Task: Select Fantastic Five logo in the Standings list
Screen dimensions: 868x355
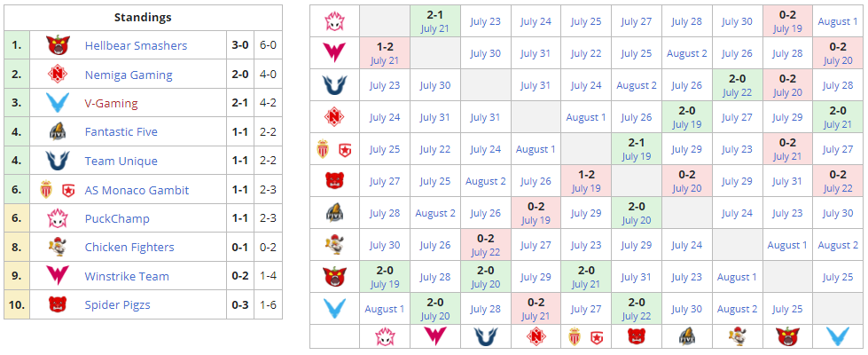Action: [x=58, y=132]
